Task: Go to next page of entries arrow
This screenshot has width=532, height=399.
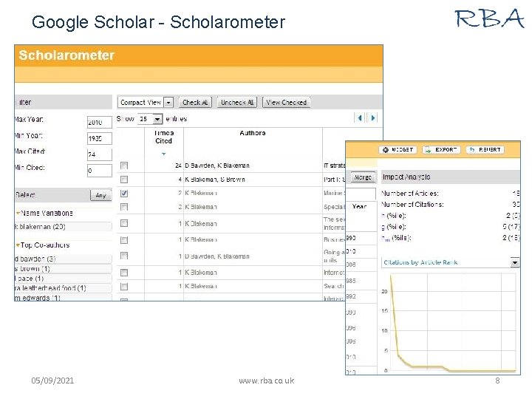Action: click(372, 118)
